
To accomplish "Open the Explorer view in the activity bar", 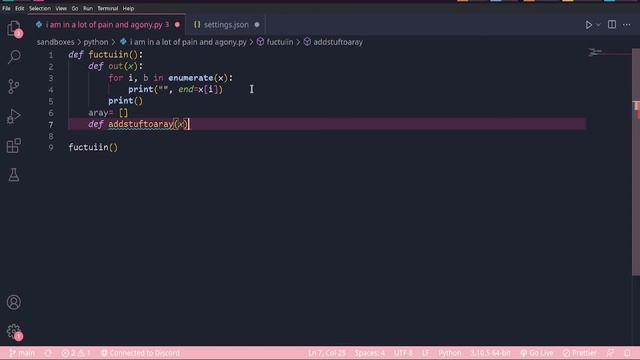I will tap(14, 29).
